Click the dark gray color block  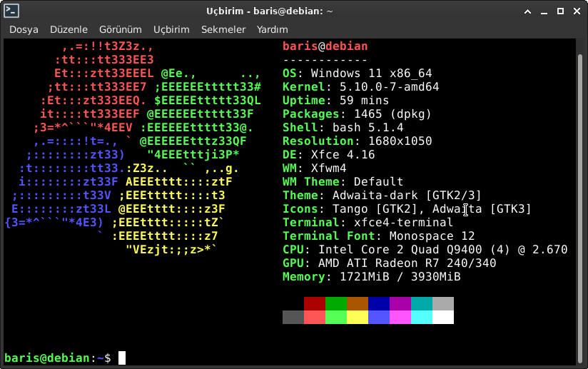[293, 317]
